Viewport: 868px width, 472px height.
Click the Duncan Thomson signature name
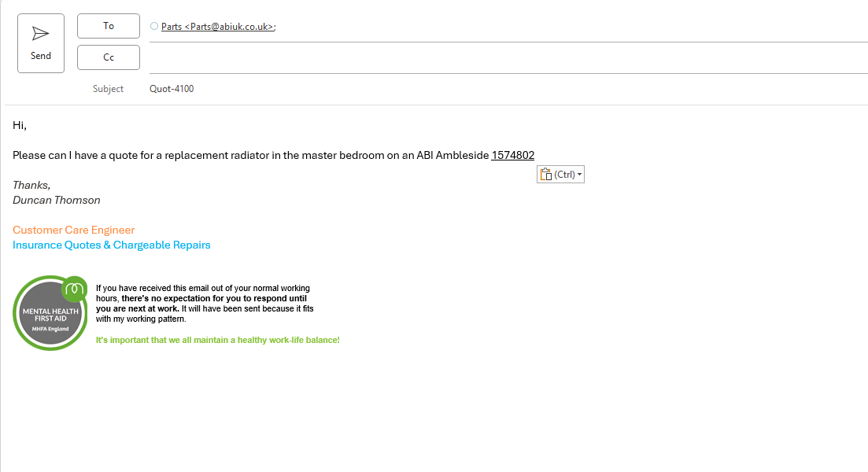pos(57,201)
